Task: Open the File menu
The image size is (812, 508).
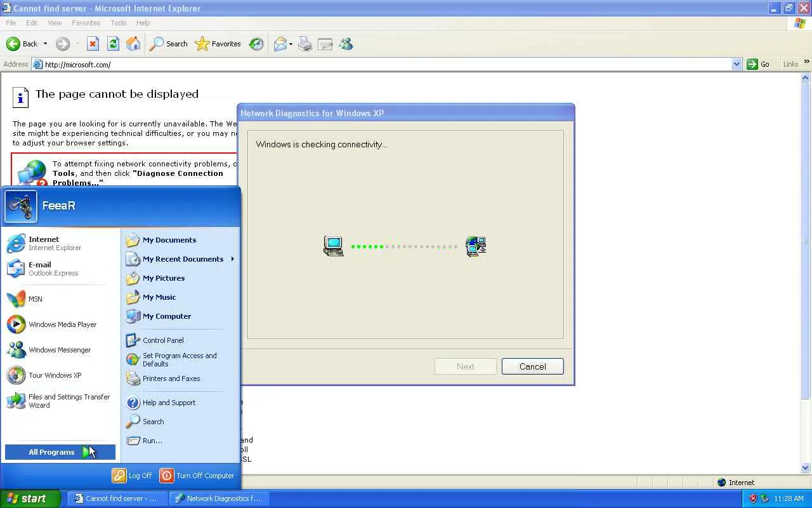Action: point(11,23)
